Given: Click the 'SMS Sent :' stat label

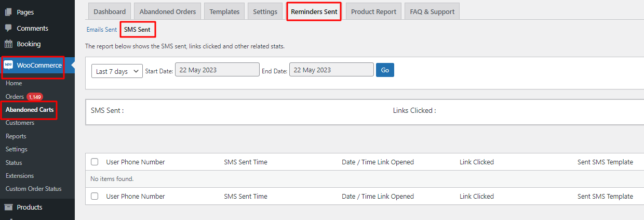Looking at the screenshot, I should pyautogui.click(x=107, y=110).
